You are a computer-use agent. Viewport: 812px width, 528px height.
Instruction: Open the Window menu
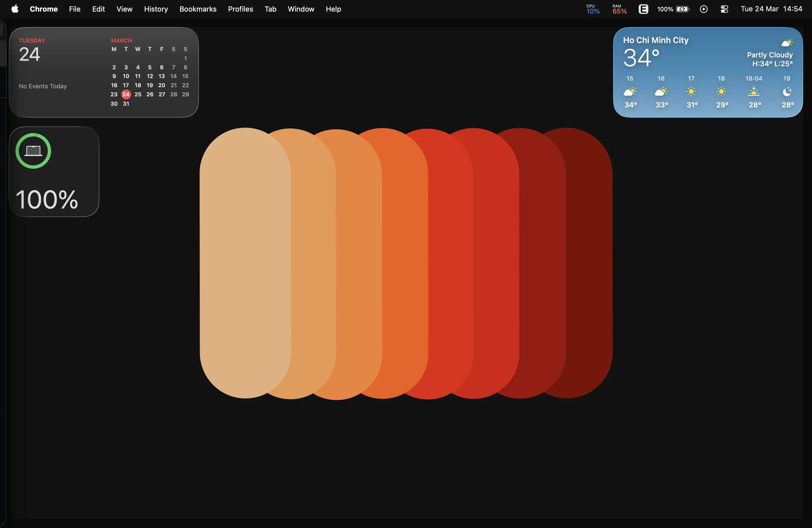(x=301, y=9)
